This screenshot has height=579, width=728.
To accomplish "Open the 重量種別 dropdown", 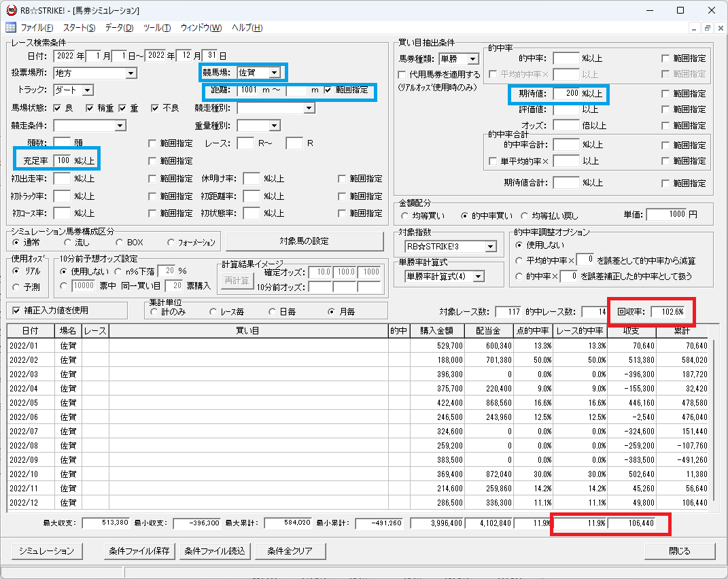I will [275, 126].
